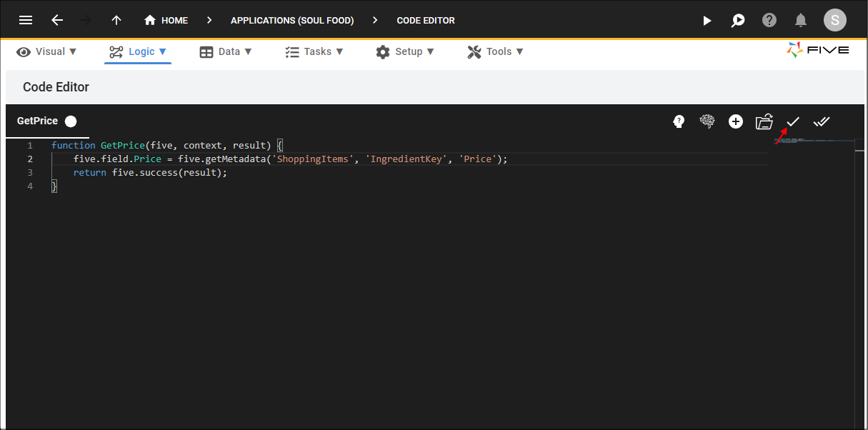Click the HOME breadcrumb

click(166, 20)
